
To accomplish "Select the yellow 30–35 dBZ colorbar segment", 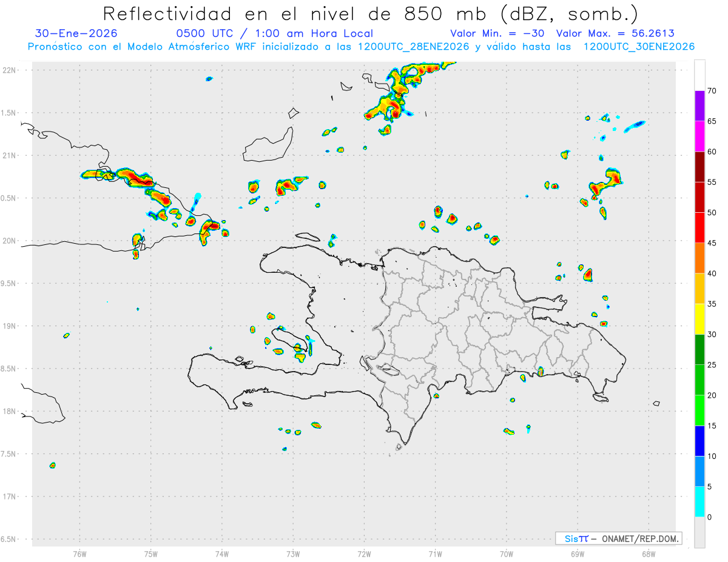I will click(699, 319).
